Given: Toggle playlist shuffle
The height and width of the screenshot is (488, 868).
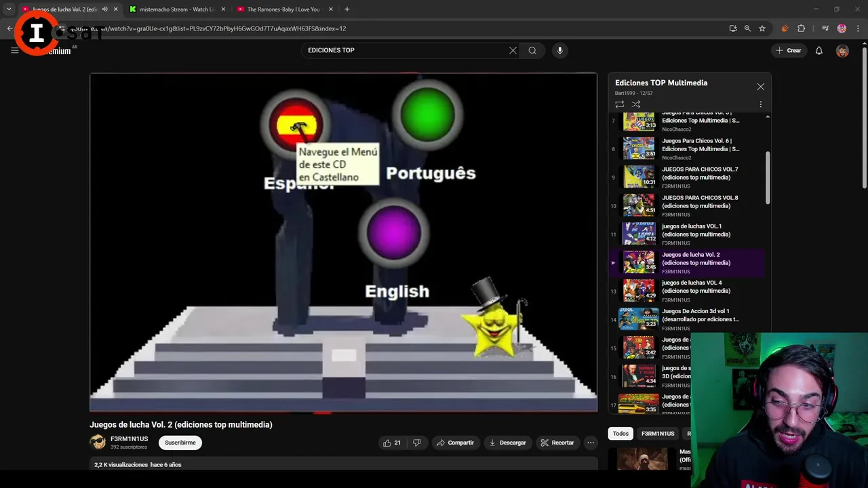Looking at the screenshot, I should point(635,104).
